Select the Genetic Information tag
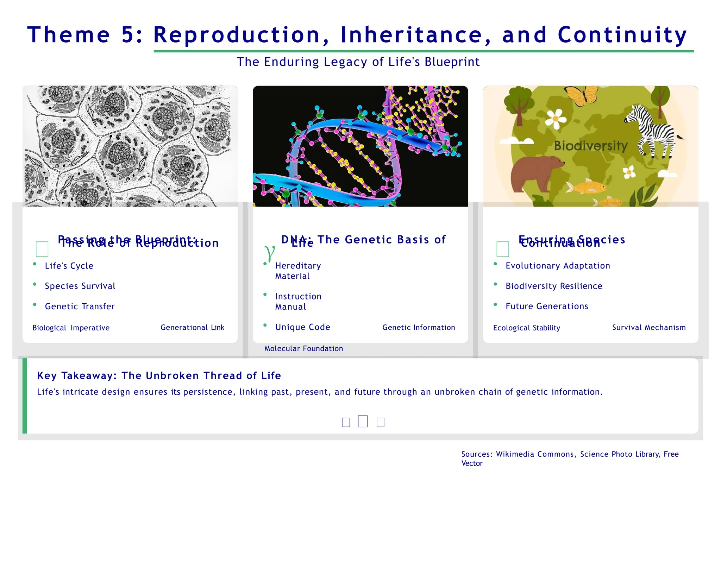 pyautogui.click(x=419, y=327)
